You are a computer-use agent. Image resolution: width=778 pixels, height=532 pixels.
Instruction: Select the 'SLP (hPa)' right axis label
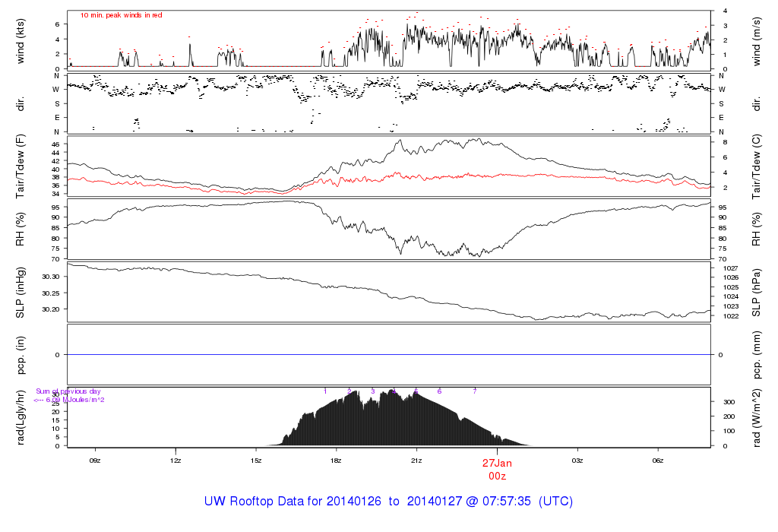click(757, 293)
